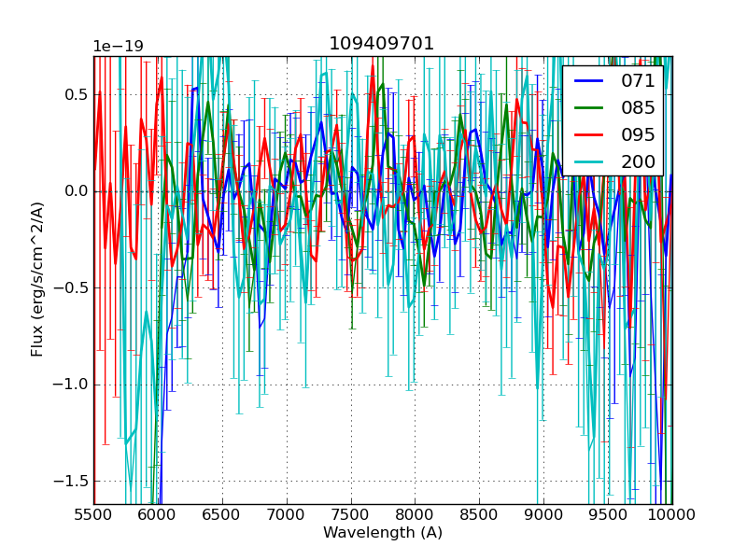The height and width of the screenshot is (560, 747).
Task: Click the 200 legend label
Action: coord(639,161)
